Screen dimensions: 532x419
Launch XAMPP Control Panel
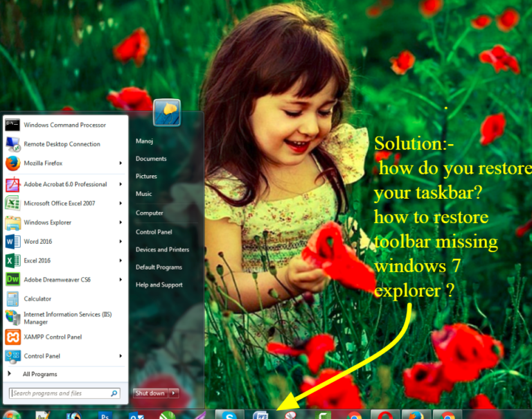coord(65,337)
